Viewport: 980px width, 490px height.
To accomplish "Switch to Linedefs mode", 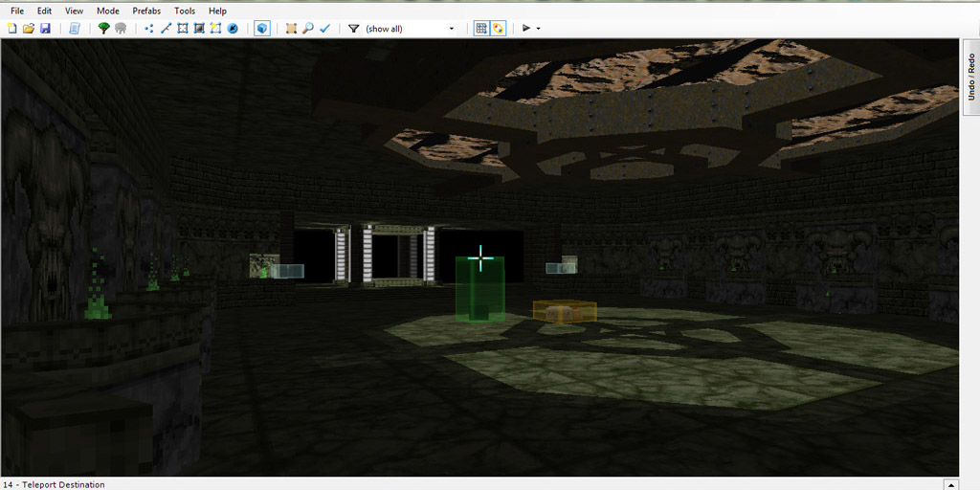I will (166, 28).
